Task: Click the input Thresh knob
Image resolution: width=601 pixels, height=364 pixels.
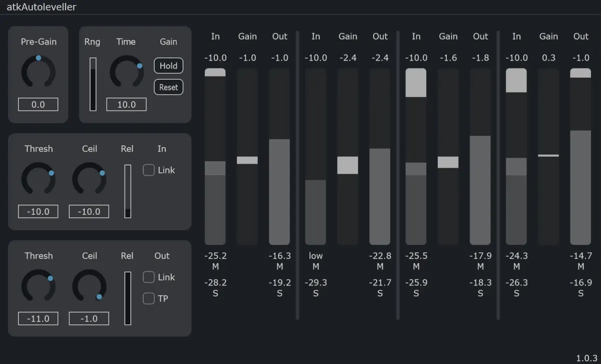Action: click(x=39, y=180)
